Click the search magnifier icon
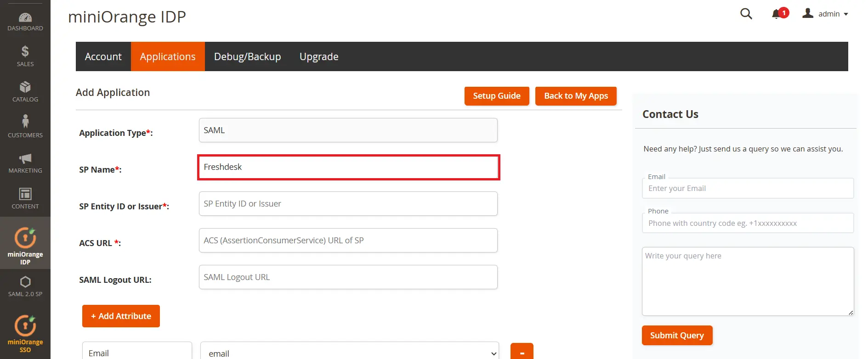 [746, 14]
